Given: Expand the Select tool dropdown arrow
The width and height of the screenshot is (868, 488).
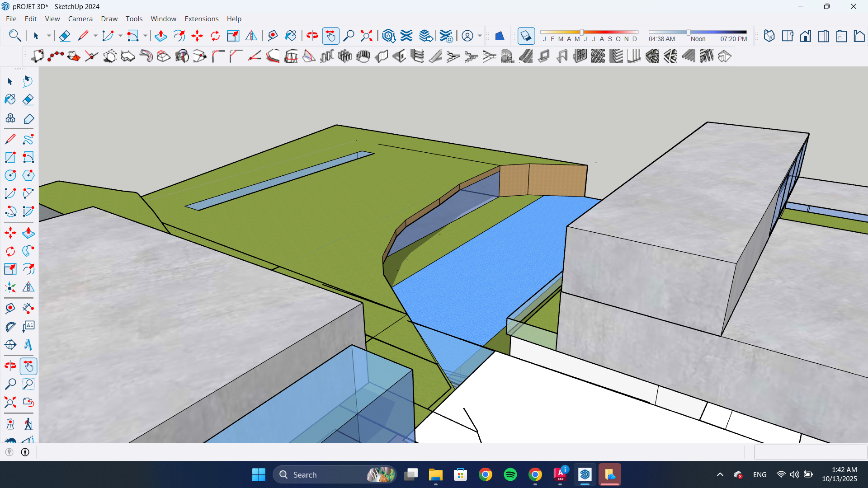Looking at the screenshot, I should 49,36.
